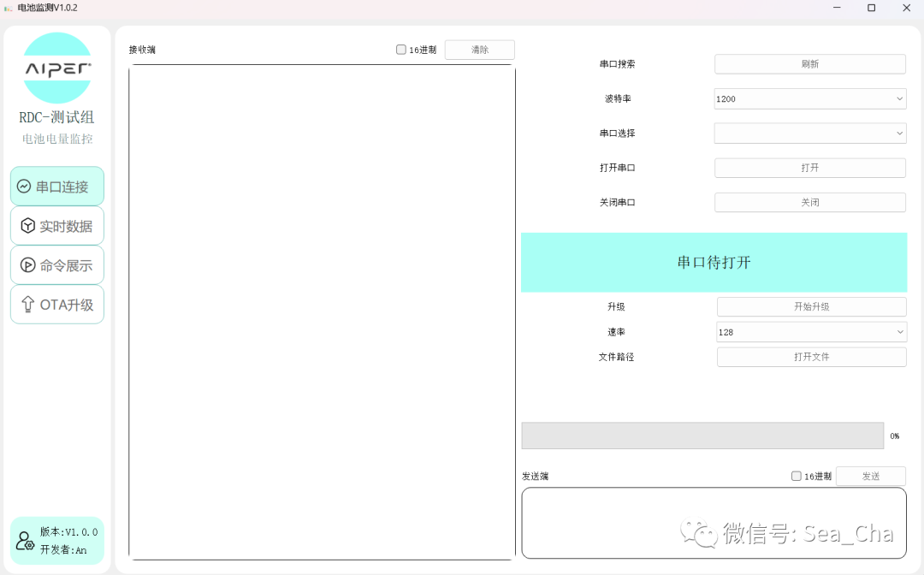Click the 速率 label
This screenshot has height=575, width=924.
coord(616,332)
